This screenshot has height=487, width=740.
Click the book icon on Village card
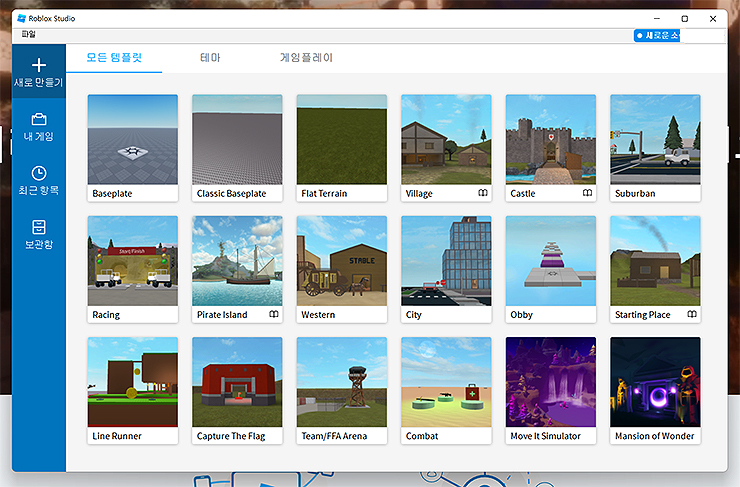[482, 193]
